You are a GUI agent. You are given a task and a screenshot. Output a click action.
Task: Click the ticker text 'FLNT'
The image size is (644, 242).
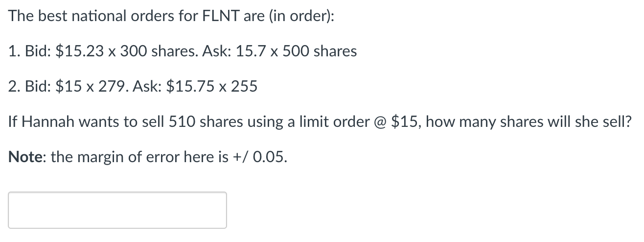[219, 16]
